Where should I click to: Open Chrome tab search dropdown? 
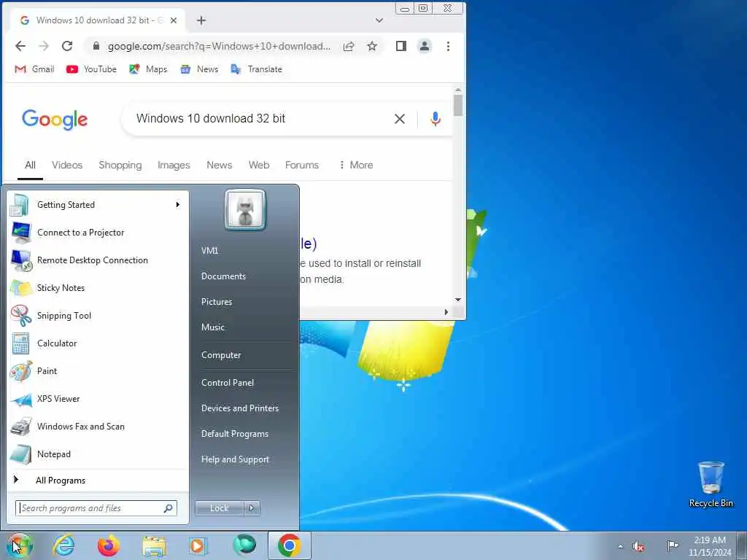379,20
